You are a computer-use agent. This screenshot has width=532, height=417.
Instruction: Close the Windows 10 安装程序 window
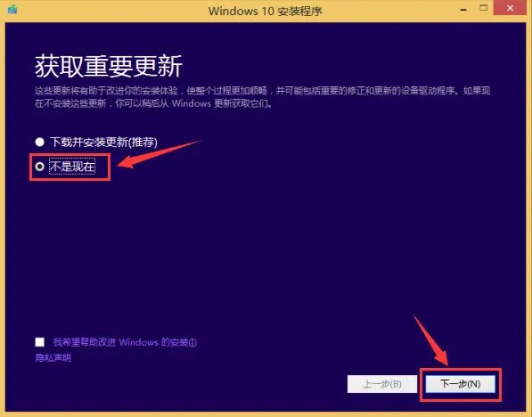[x=511, y=8]
